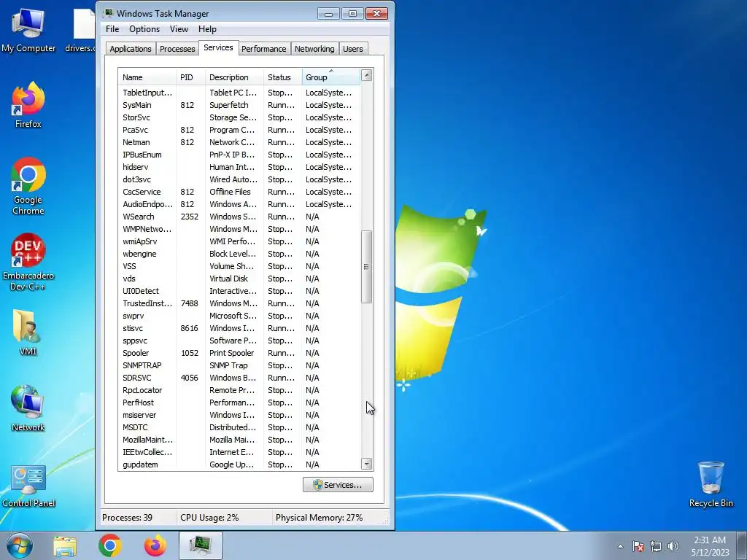This screenshot has width=747, height=560.
Task: Open the Help menu
Action: pos(207,29)
